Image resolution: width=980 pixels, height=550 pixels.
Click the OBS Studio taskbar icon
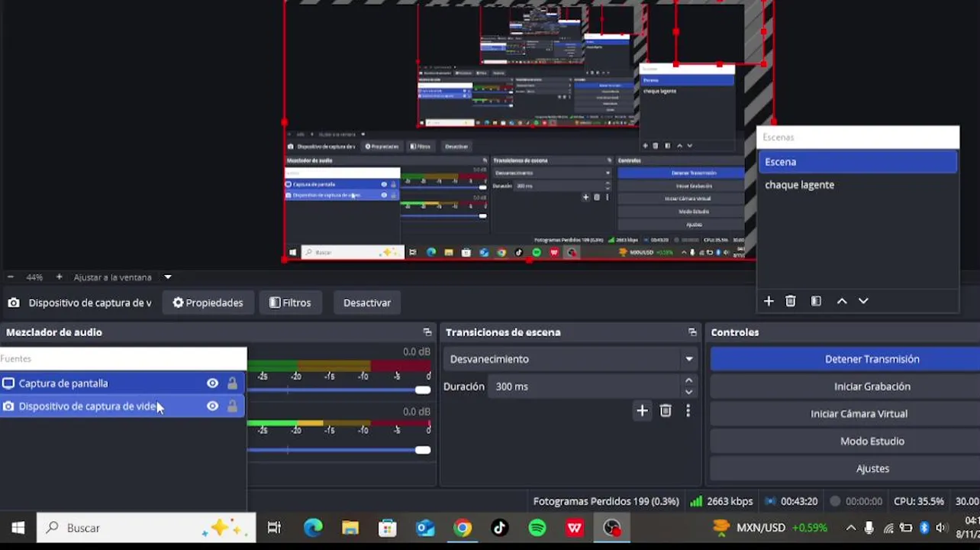pyautogui.click(x=612, y=528)
